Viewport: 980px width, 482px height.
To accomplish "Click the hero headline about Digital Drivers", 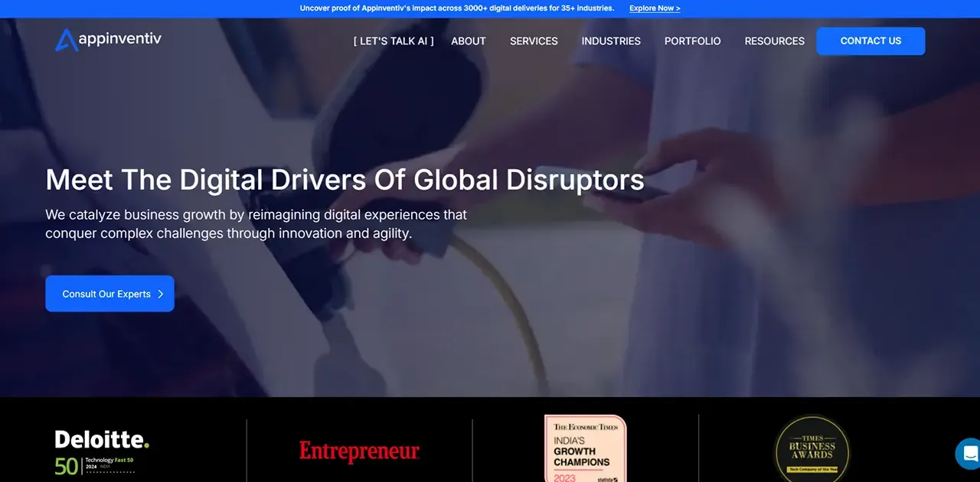I will point(345,180).
